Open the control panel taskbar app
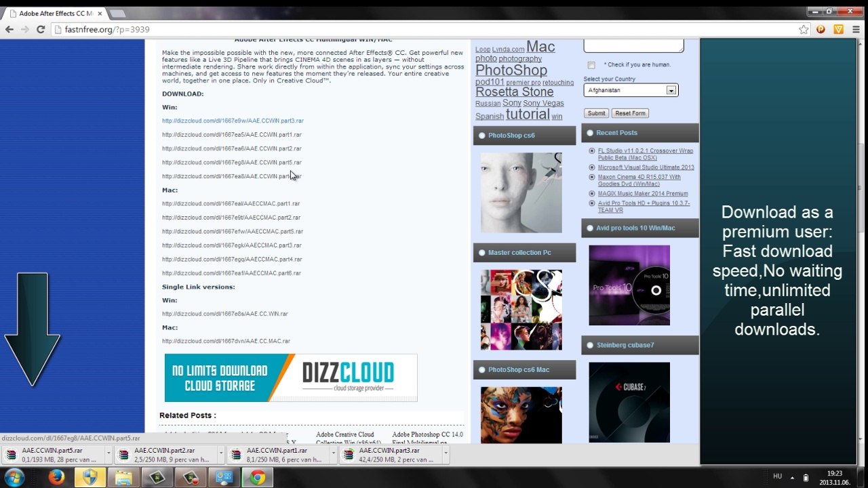This screenshot has height=488, width=868. [224, 477]
